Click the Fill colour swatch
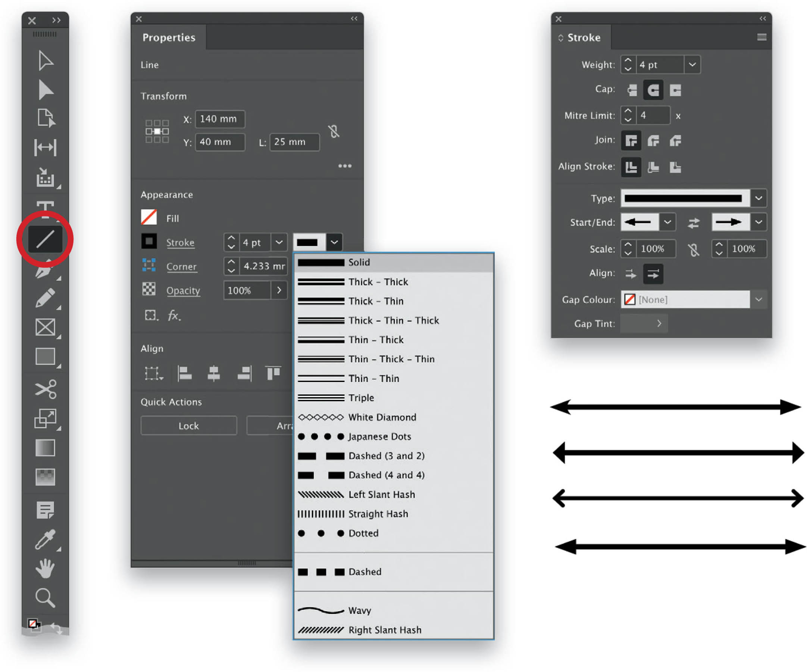This screenshot has width=807, height=672. [149, 217]
